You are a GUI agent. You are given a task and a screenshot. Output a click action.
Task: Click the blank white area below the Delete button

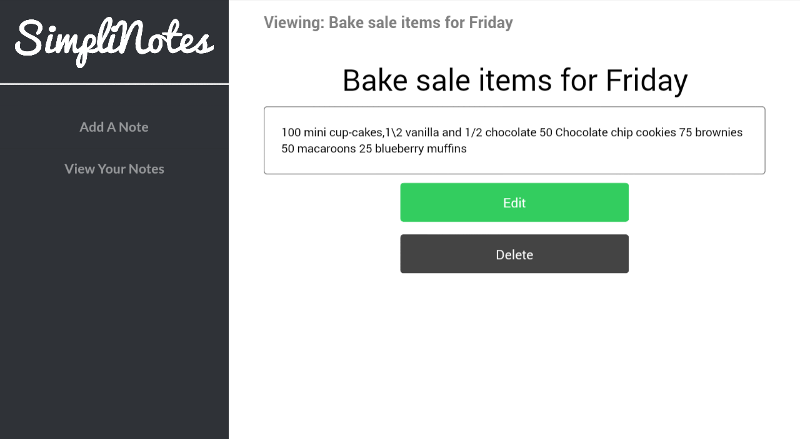point(514,357)
